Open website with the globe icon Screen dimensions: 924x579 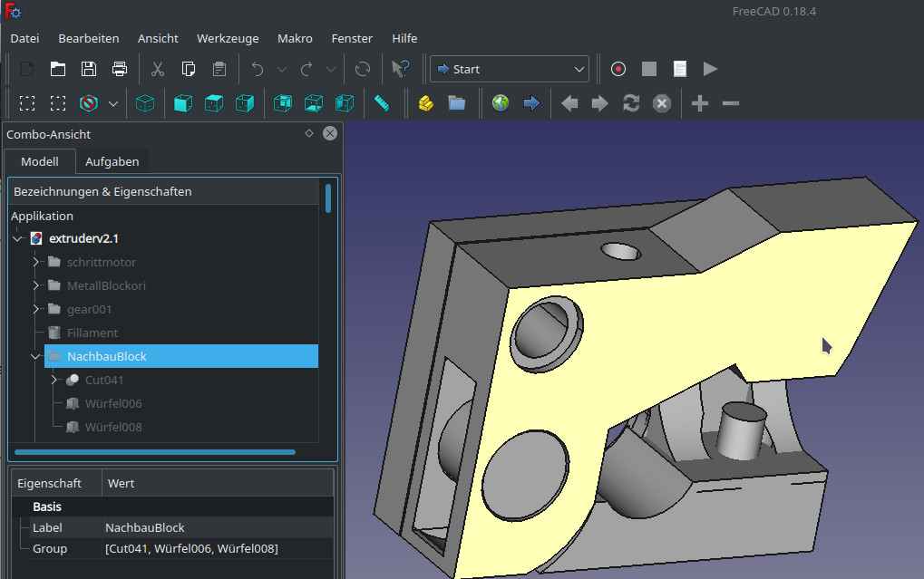501,103
